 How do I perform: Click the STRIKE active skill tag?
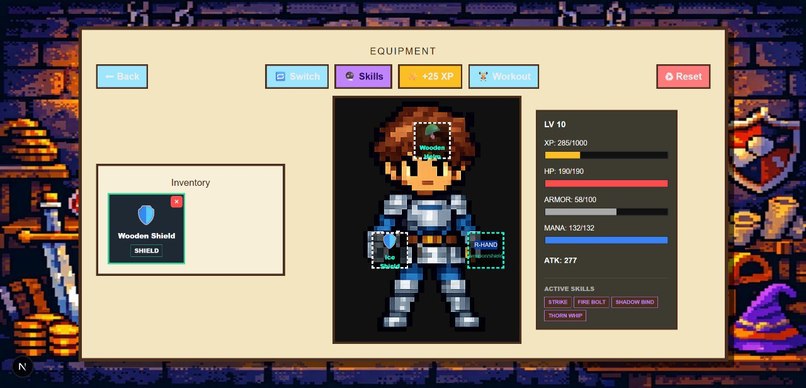558,302
